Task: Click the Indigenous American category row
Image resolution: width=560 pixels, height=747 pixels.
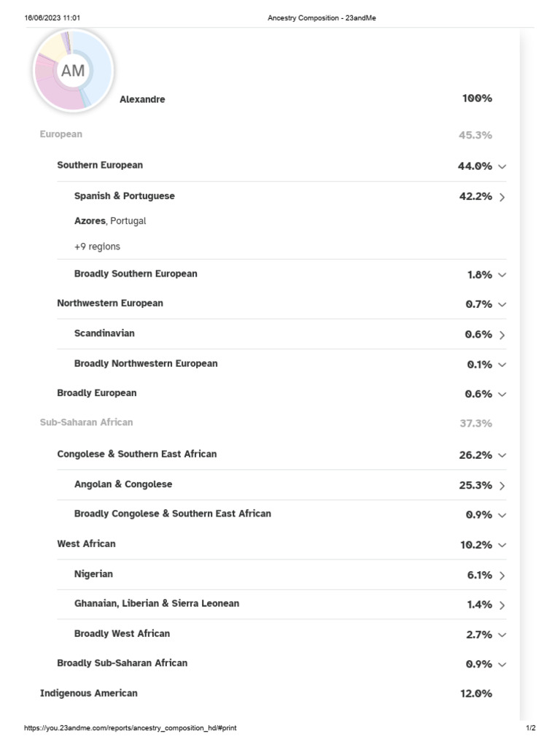Action: tap(89, 693)
